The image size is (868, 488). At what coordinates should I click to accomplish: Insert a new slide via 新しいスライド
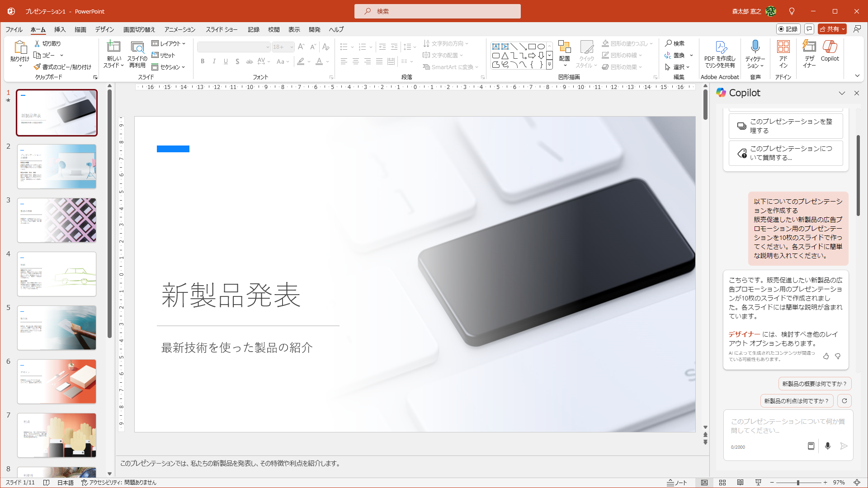(113, 53)
